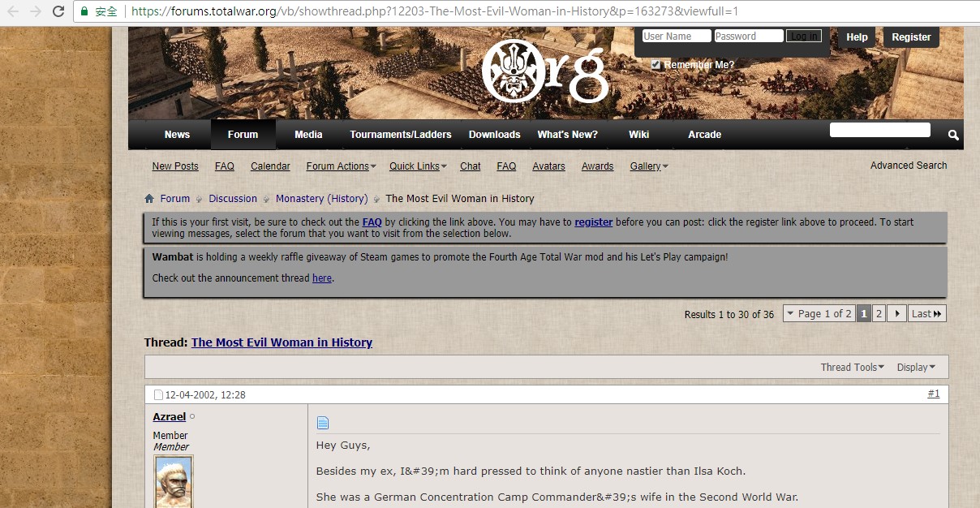Expand the Thread Tools menu
980x508 pixels.
click(x=852, y=368)
